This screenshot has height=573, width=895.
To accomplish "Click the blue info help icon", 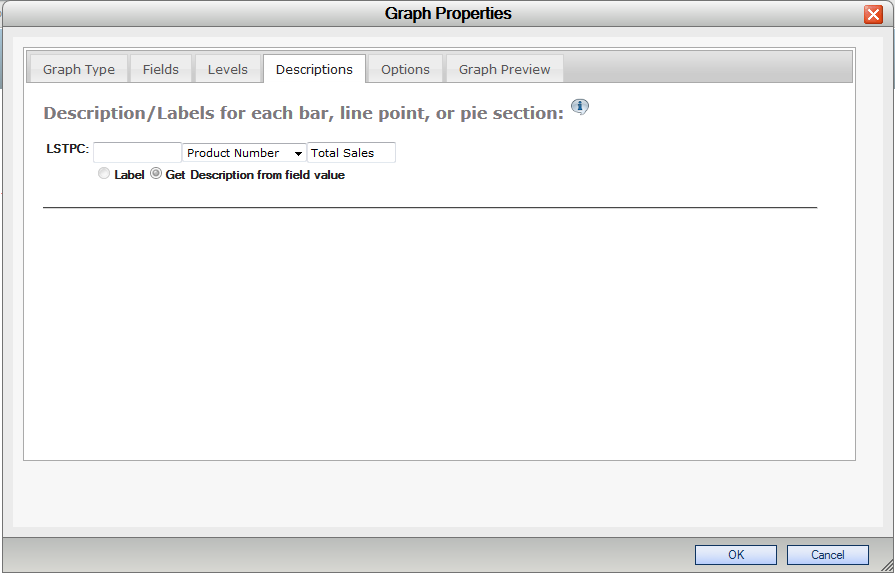I will [580, 107].
